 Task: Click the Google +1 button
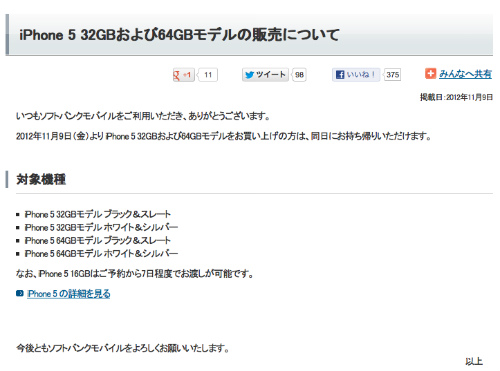click(x=183, y=75)
